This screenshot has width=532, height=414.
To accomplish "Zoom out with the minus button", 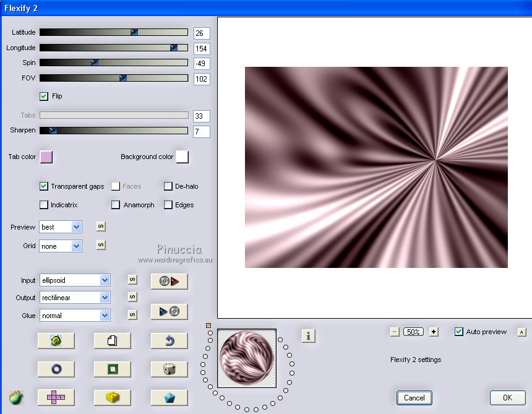I will pos(395,332).
